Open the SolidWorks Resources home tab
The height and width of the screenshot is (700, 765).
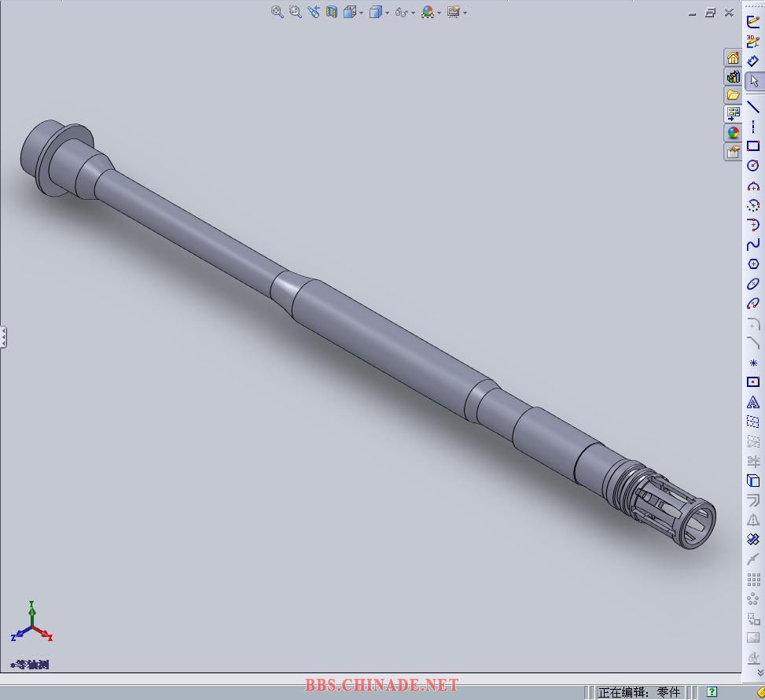coord(733,58)
